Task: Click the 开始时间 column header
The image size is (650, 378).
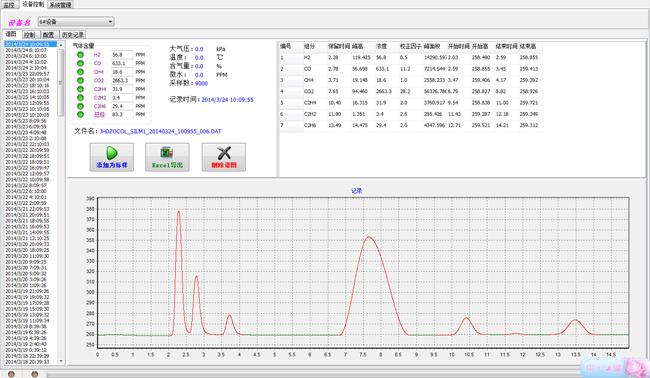Action: (x=459, y=46)
